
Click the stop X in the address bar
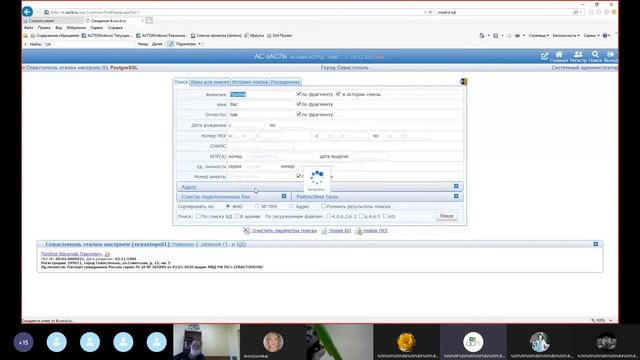pos(430,12)
